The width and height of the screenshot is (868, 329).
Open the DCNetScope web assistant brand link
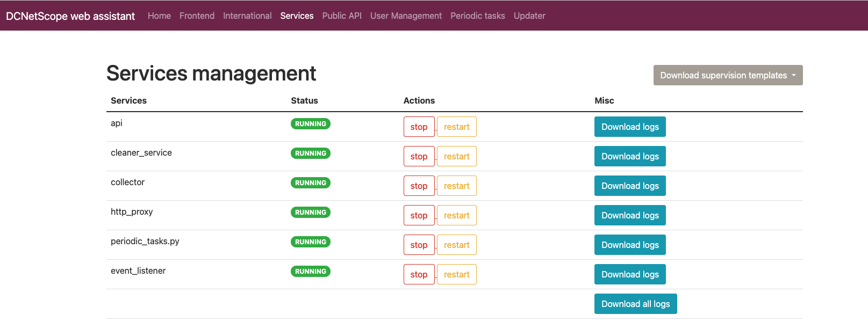click(70, 16)
